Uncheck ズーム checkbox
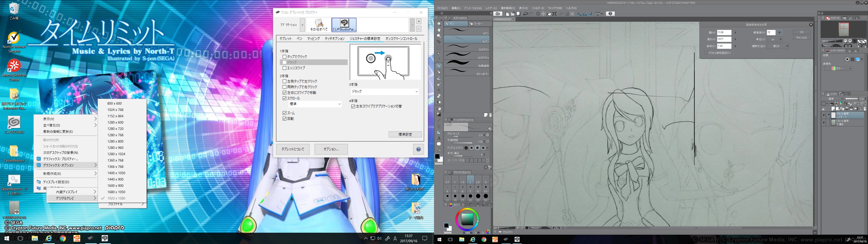This screenshot has height=244, width=868. [284, 113]
